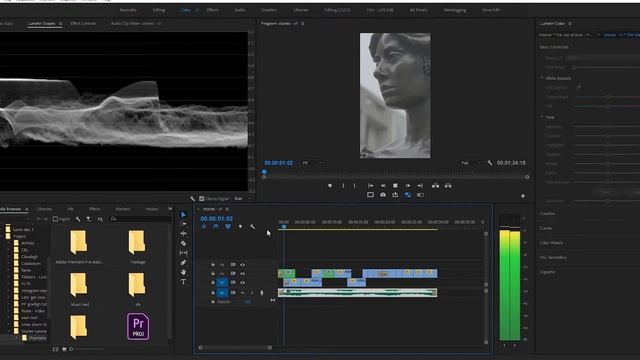
Task: Export frame with the camera icon
Action: [x=383, y=195]
